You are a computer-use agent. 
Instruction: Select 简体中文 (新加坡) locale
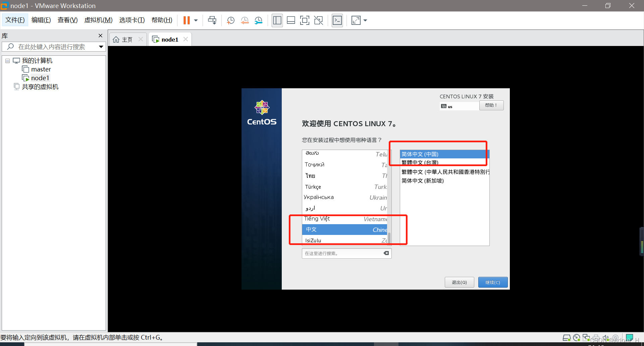click(x=445, y=181)
